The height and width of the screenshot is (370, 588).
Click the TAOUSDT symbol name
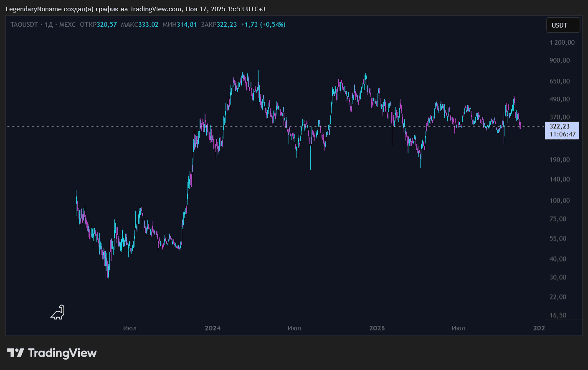click(x=24, y=25)
